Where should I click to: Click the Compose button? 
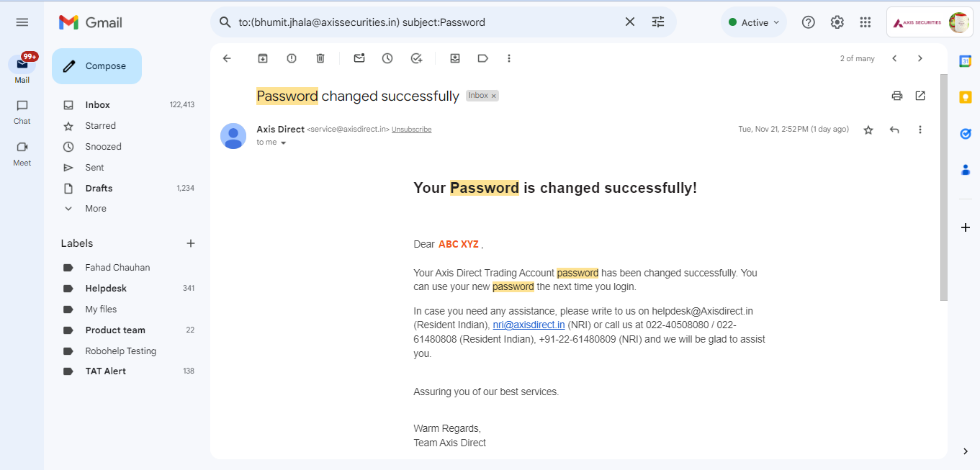tap(96, 66)
